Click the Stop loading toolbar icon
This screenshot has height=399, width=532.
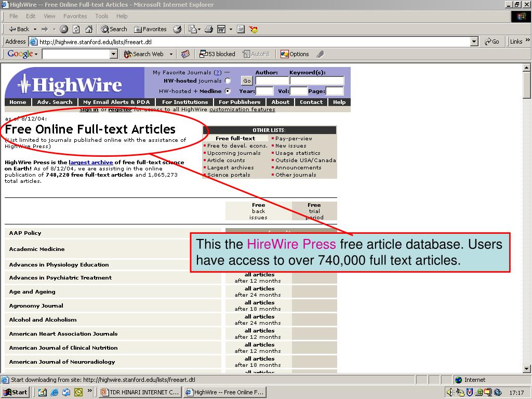click(x=64, y=29)
